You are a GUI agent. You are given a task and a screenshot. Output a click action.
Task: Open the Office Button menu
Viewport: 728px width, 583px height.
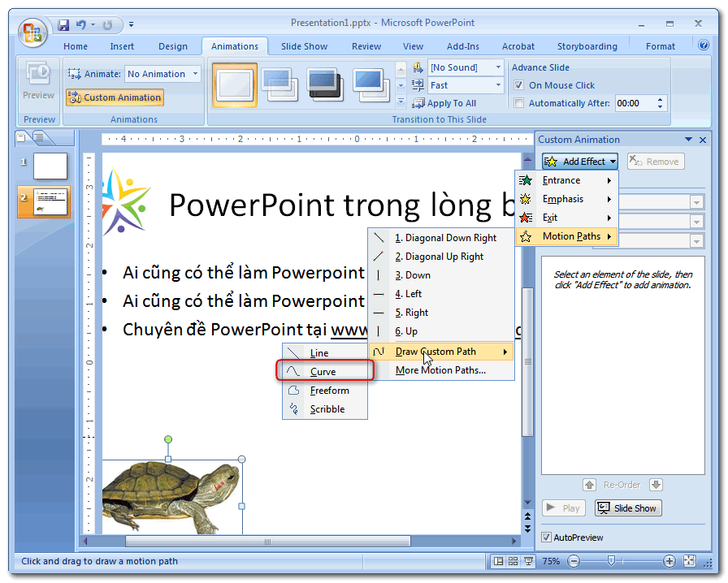[x=32, y=32]
